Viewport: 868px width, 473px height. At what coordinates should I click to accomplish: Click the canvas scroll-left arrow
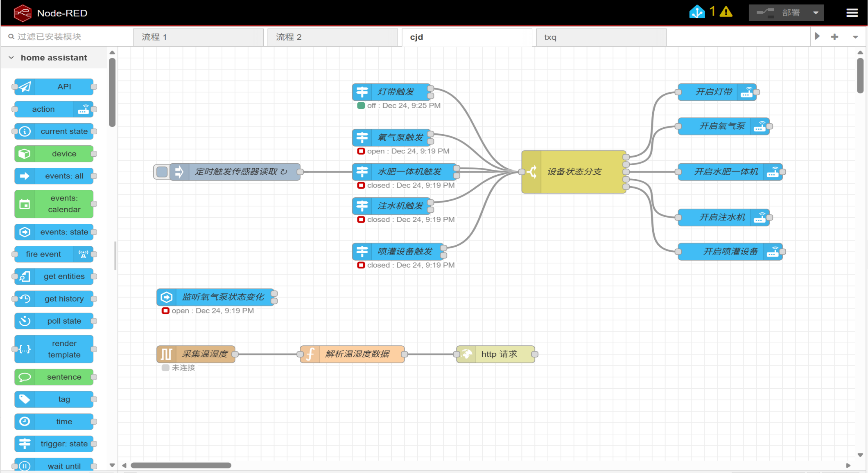pyautogui.click(x=124, y=465)
